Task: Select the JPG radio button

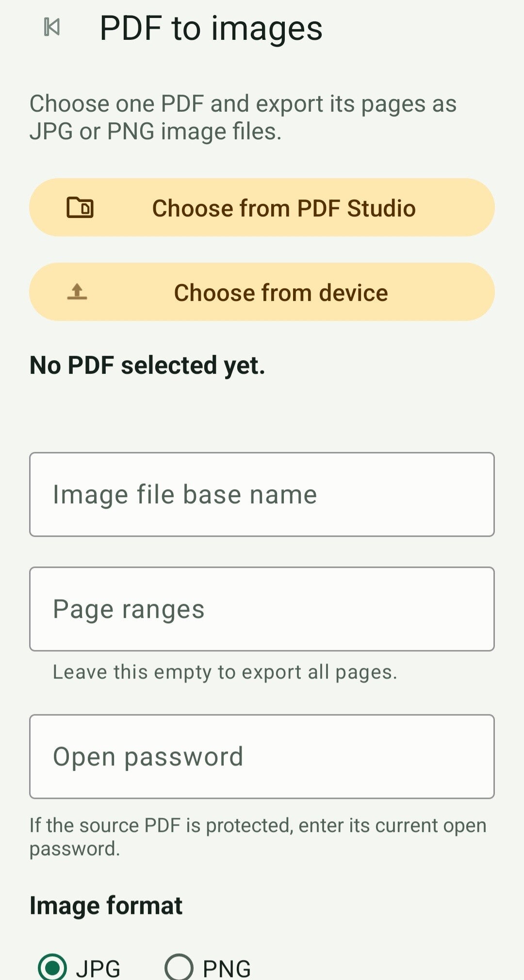Action: click(x=52, y=967)
